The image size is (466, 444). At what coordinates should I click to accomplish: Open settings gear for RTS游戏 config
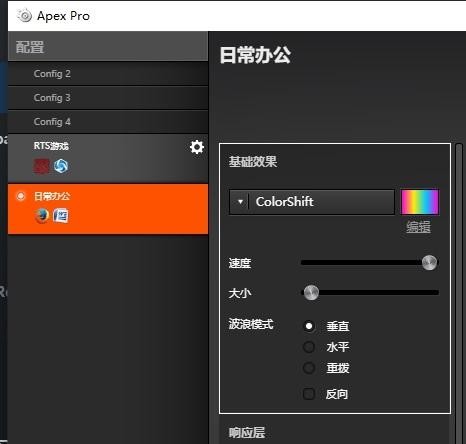(197, 147)
